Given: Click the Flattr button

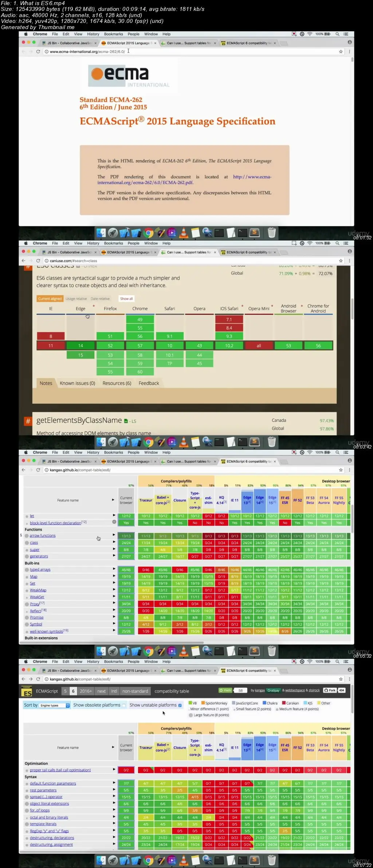Looking at the screenshot, I should coord(225,690).
